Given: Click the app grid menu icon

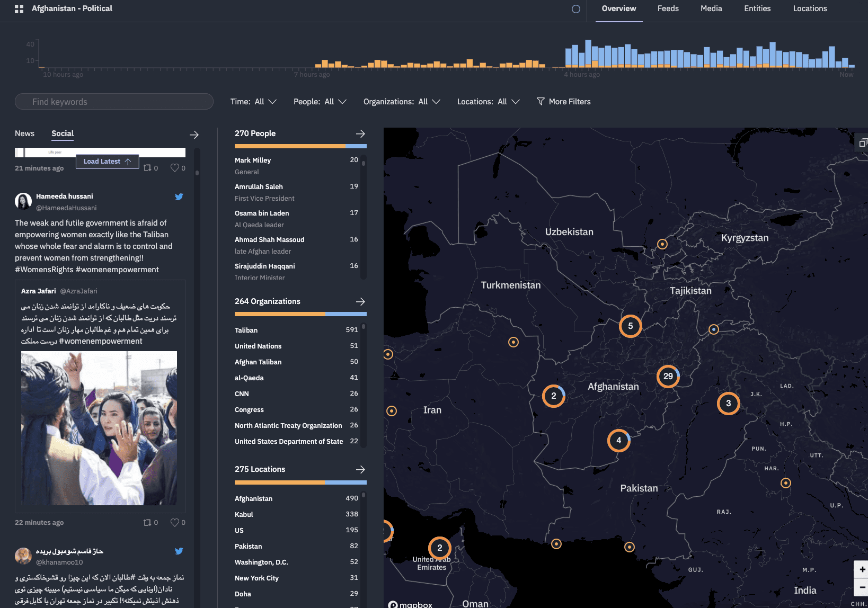Looking at the screenshot, I should coord(19,9).
